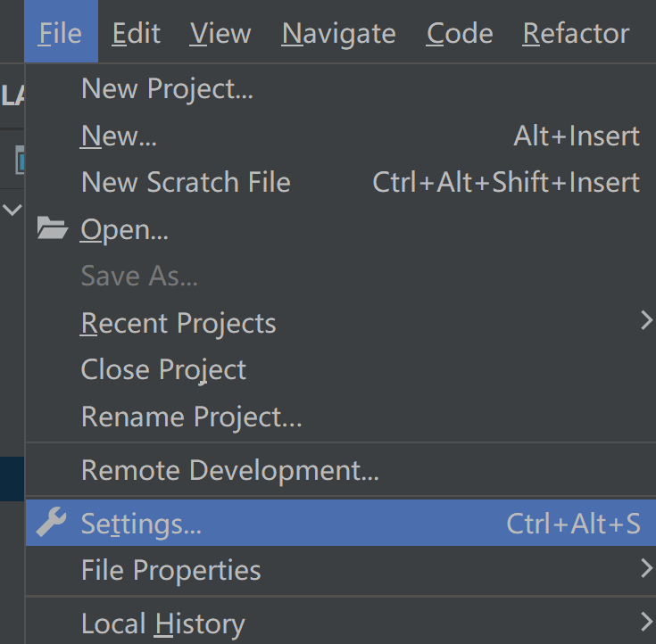Screen dimensions: 656x644
Task: Open the File menu
Action: coord(61,33)
